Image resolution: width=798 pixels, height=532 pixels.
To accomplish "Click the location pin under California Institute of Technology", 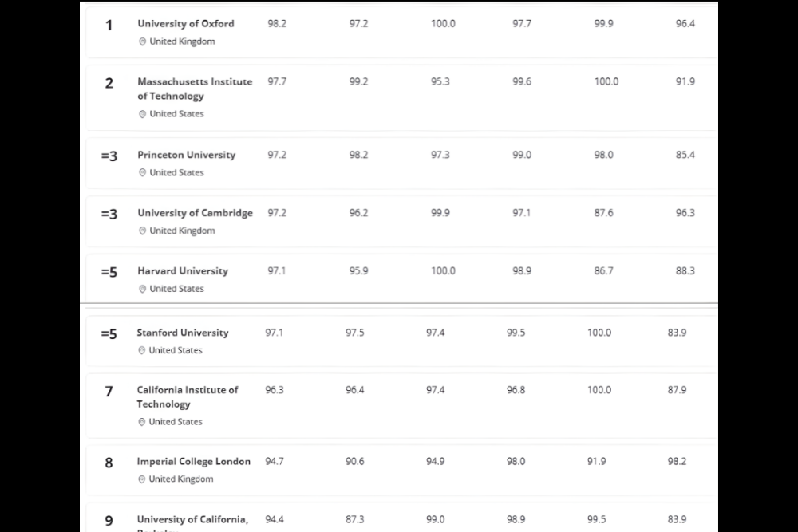I will (x=141, y=422).
